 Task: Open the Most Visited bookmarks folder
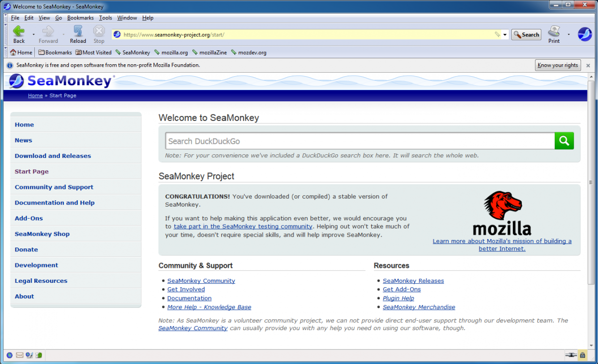(x=93, y=52)
